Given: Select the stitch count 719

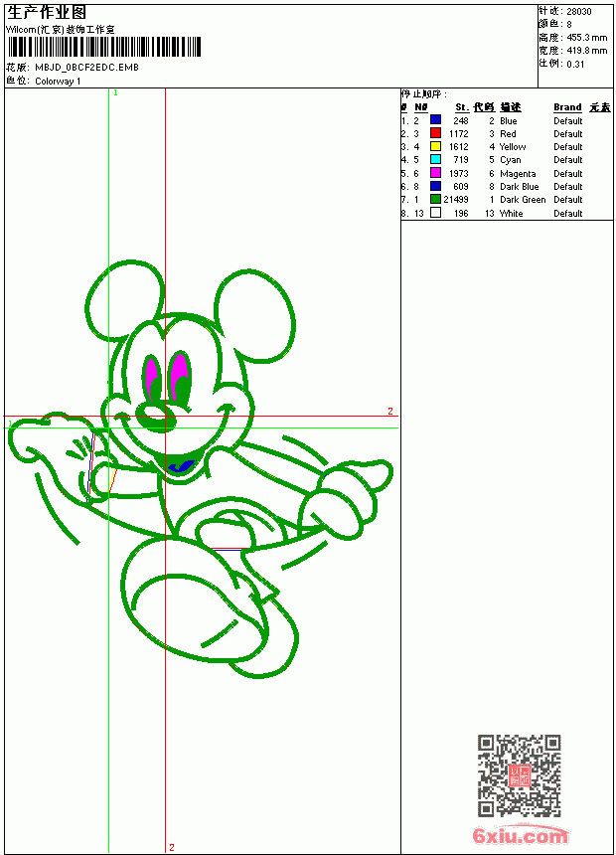Looking at the screenshot, I should tap(461, 160).
